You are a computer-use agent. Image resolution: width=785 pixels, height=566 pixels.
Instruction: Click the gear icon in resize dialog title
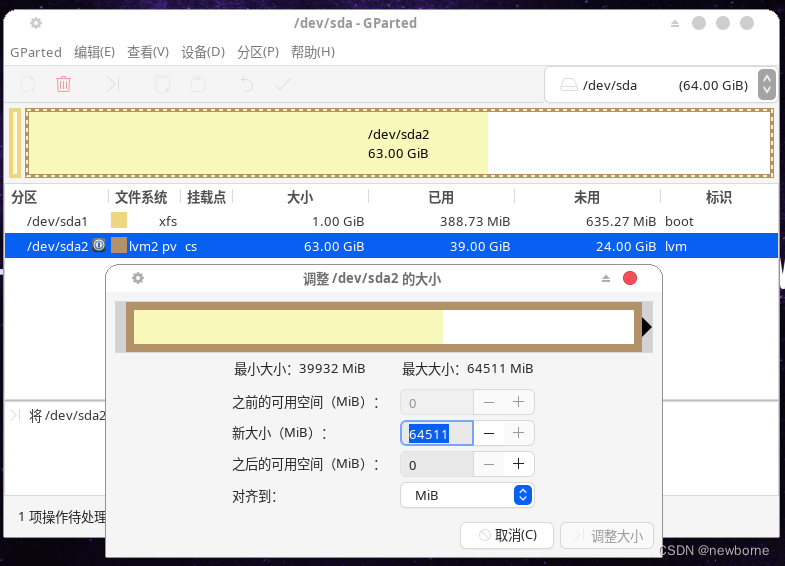(138, 278)
